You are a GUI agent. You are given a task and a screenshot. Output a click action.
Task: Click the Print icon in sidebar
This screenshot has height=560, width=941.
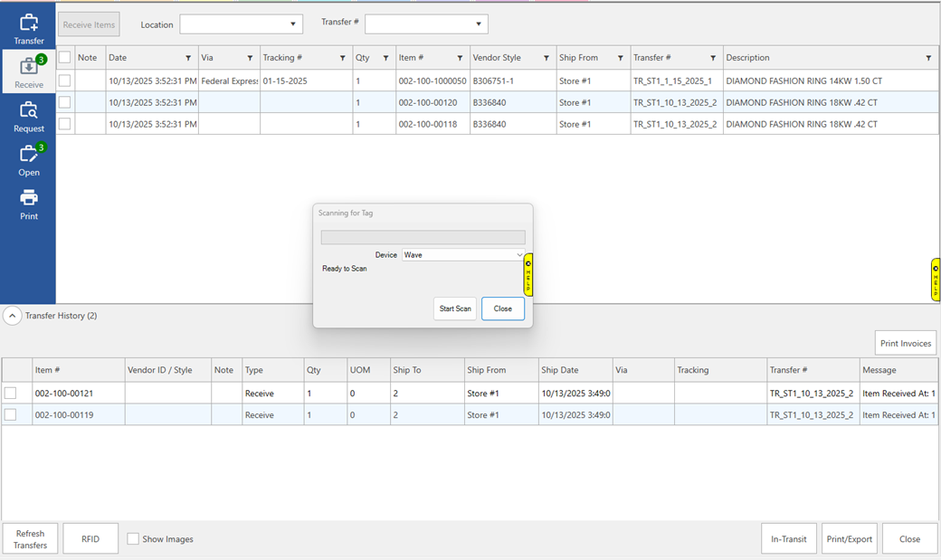[x=29, y=204]
